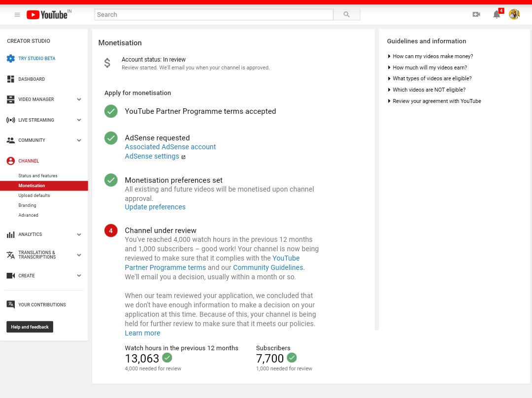Click the Community people icon

tap(11, 140)
